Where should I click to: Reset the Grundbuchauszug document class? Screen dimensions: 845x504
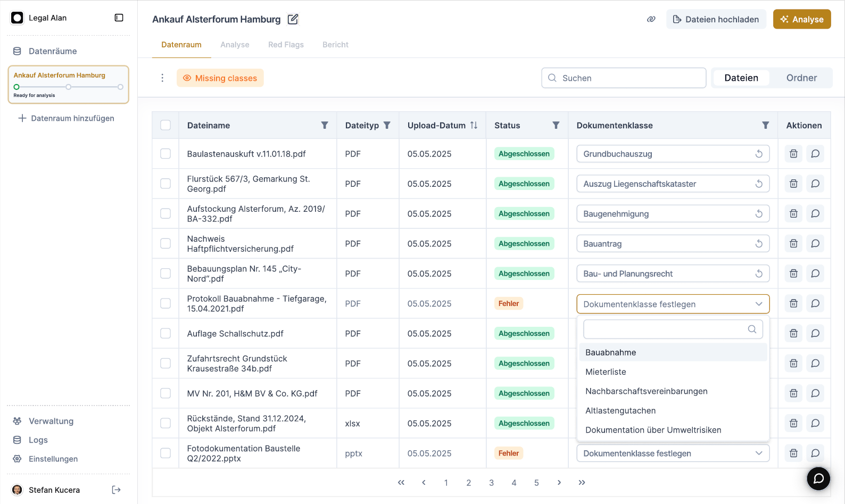(759, 154)
